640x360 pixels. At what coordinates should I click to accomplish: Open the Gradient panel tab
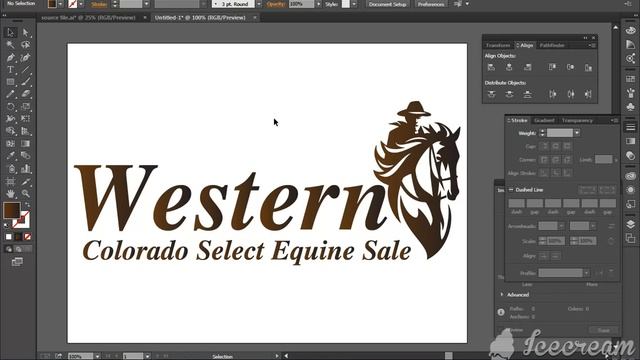click(x=544, y=120)
